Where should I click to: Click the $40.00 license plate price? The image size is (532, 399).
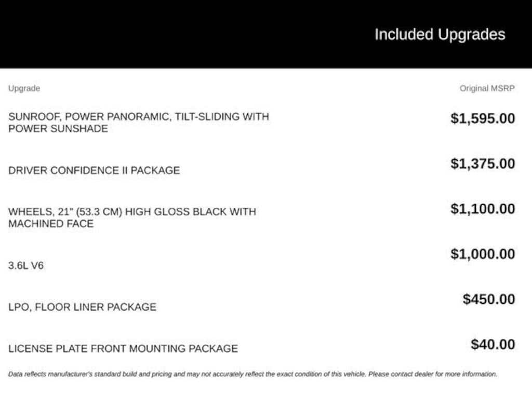coord(493,344)
